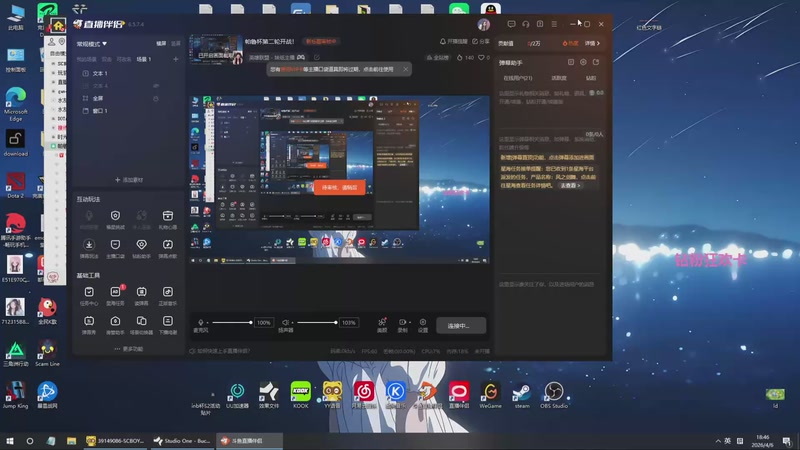Open the dropdown arrow beside the 录制 icon
The height and width of the screenshot is (450, 800).
click(x=410, y=322)
